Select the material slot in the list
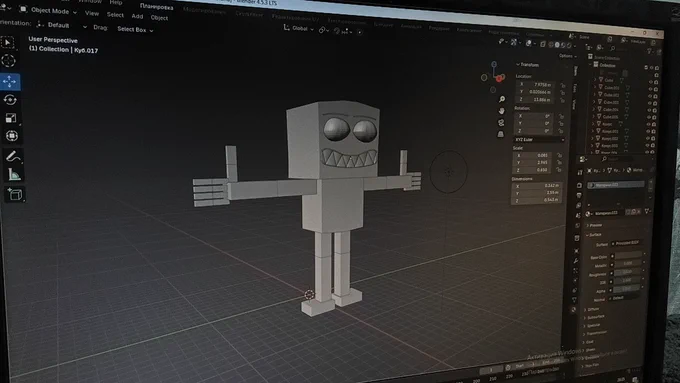The image size is (680, 383). pyautogui.click(x=616, y=185)
